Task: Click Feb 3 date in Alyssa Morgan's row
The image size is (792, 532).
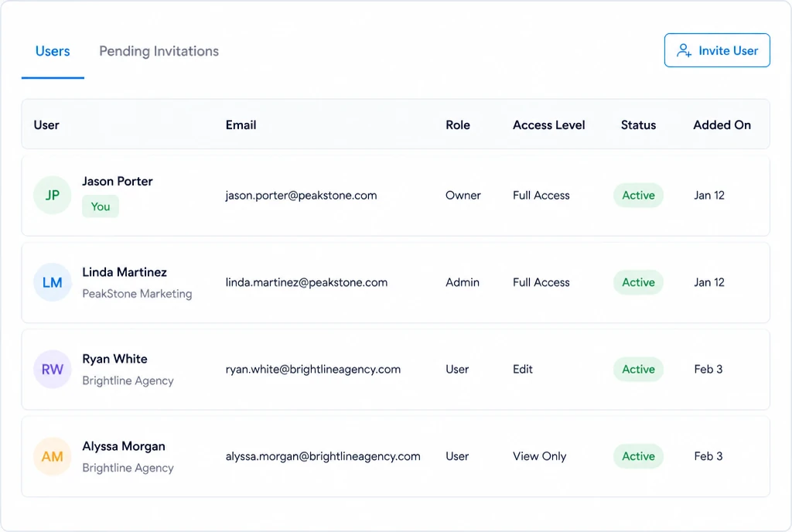Action: [708, 456]
